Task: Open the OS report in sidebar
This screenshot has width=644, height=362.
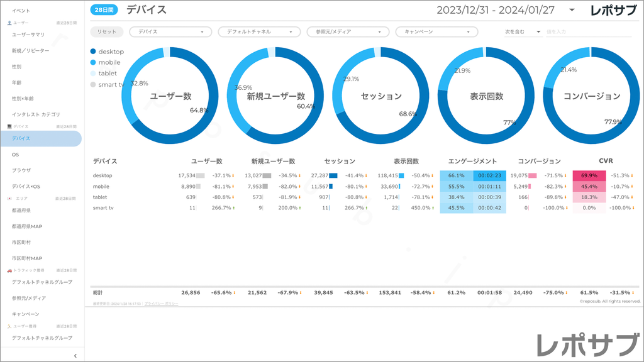Action: click(x=16, y=154)
